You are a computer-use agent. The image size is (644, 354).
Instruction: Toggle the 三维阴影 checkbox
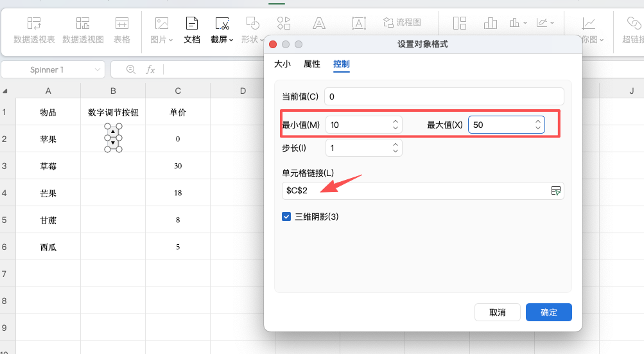click(x=286, y=217)
